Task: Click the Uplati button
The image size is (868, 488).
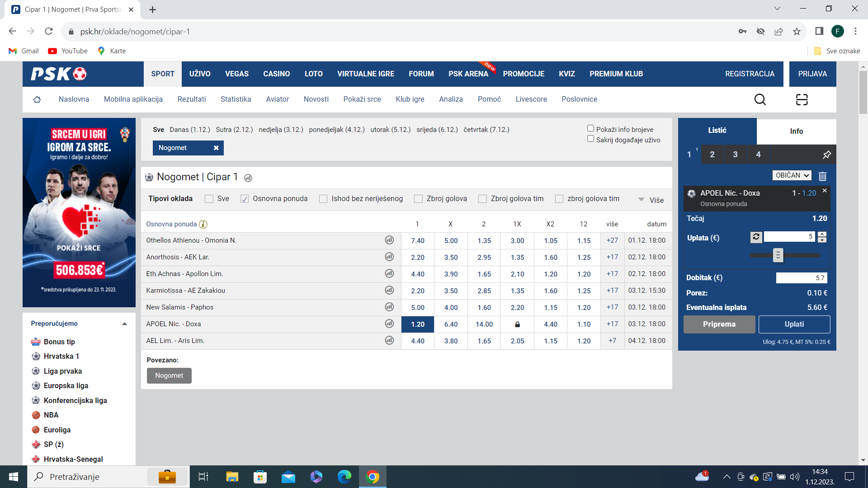Action: 794,324
